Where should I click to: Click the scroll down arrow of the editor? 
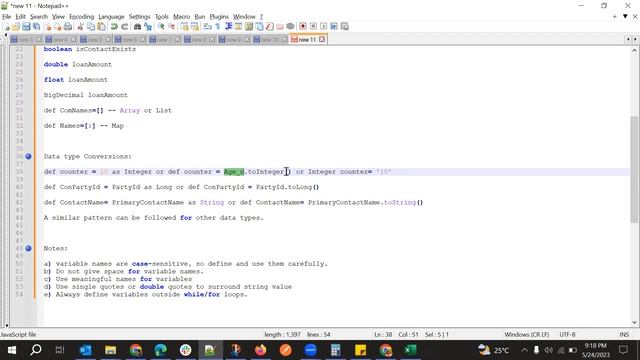coord(634,322)
